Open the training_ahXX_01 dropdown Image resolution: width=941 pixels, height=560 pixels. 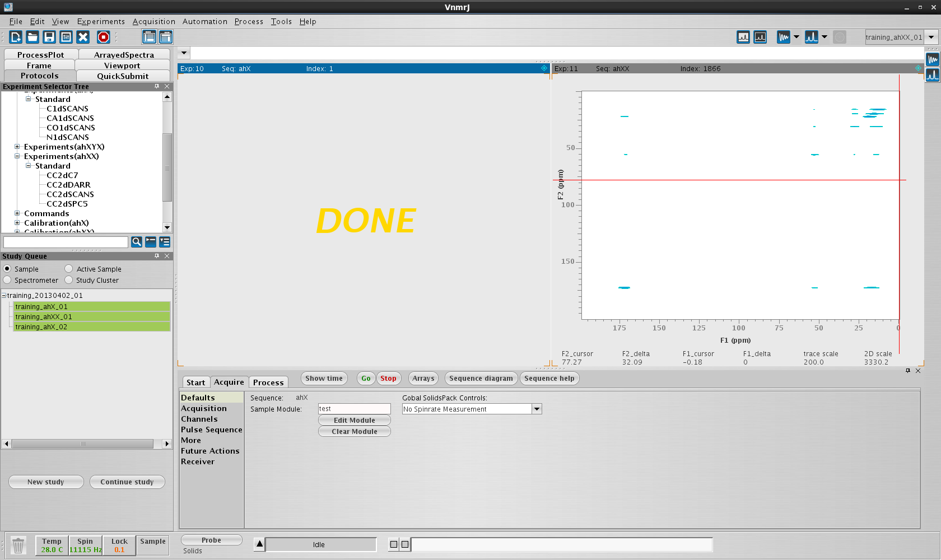tap(931, 38)
